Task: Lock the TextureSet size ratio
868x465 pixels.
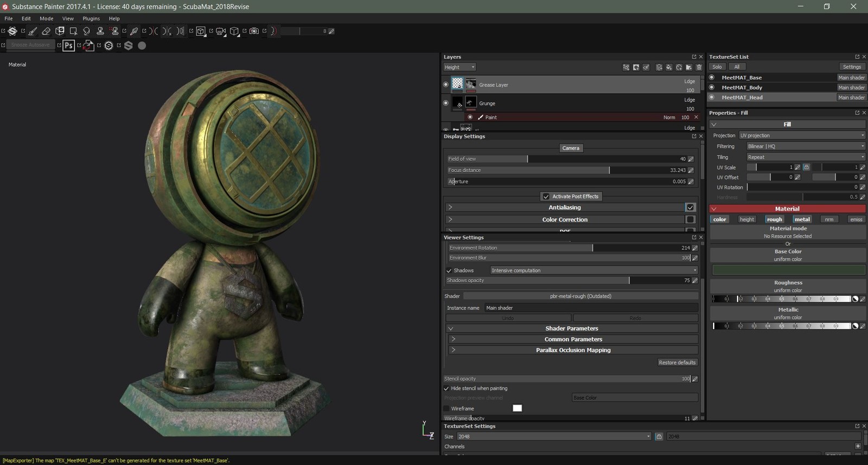Action: [659, 436]
